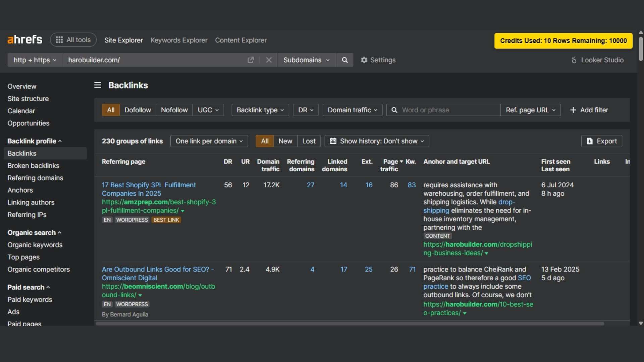This screenshot has width=644, height=362.
Task: Open Overview in sidebar
Action: coord(22,86)
